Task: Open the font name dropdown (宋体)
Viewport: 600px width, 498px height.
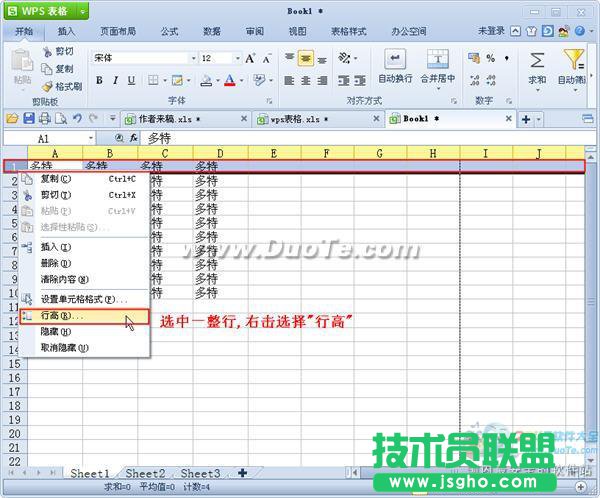Action: [194, 58]
